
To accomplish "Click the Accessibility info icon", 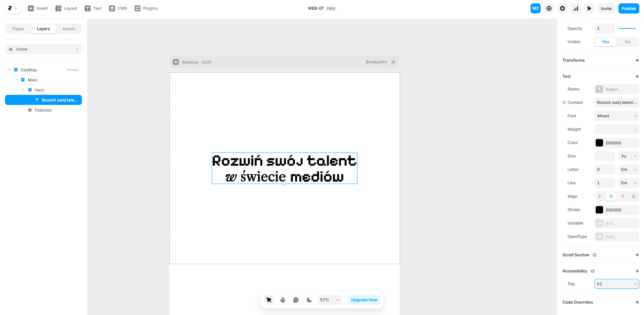I will coord(593,271).
